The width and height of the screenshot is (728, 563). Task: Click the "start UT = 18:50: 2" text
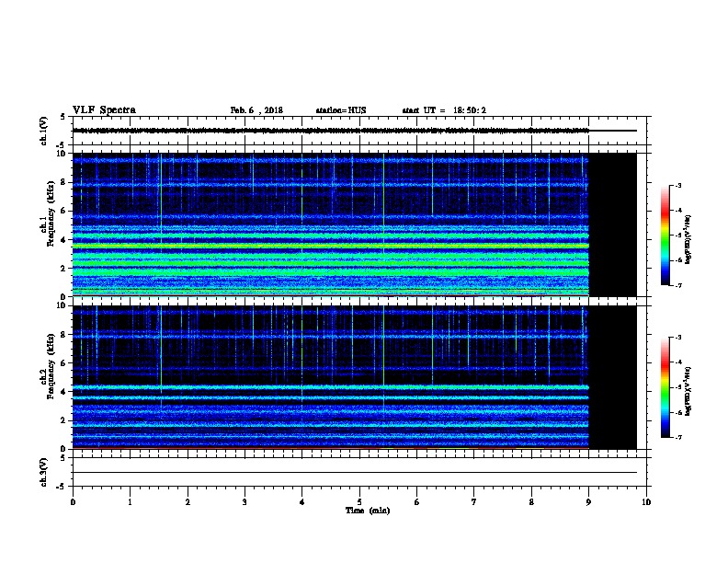pos(444,110)
